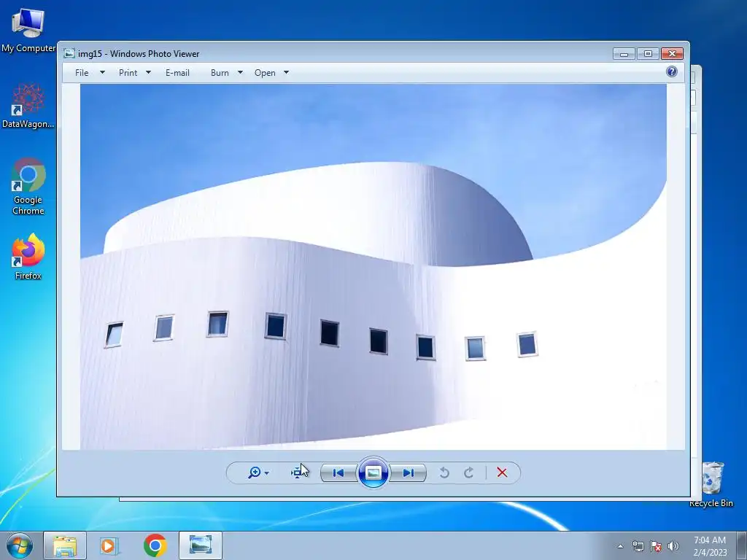Show hidden system tray icons
The height and width of the screenshot is (560, 747).
[620, 546]
